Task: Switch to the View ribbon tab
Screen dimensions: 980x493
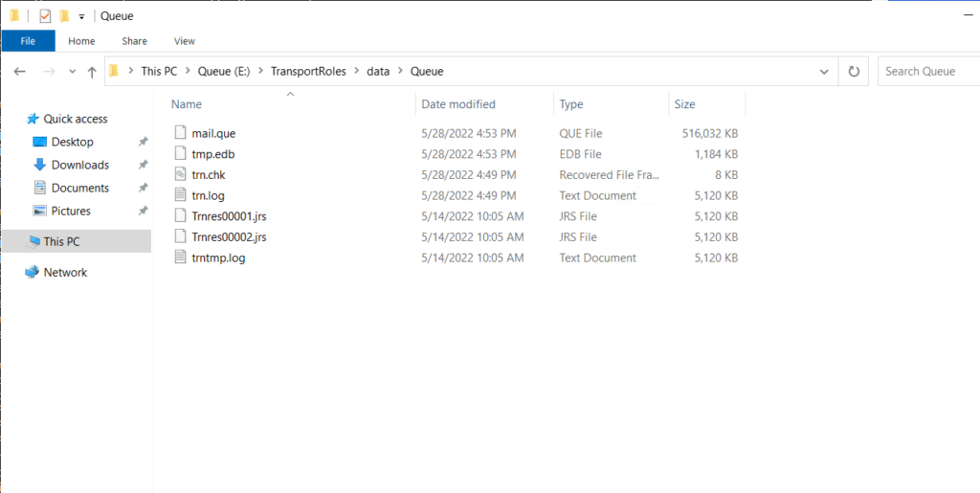Action: 185,41
